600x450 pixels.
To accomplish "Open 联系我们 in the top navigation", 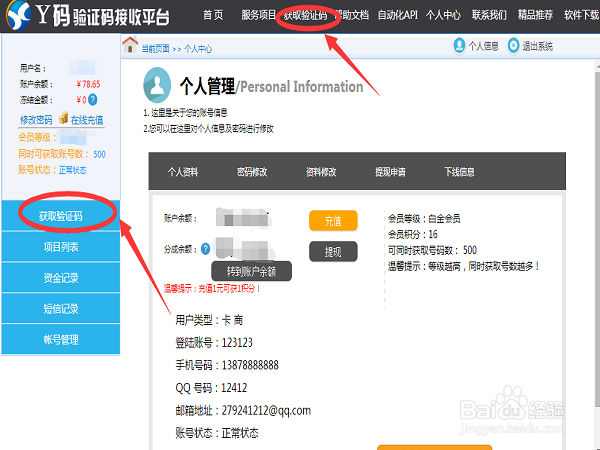I will pos(489,15).
